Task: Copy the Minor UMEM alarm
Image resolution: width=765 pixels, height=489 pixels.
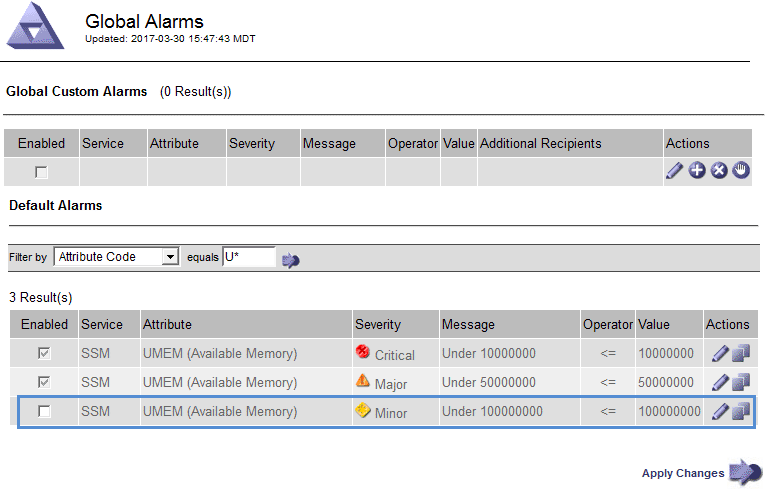Action: point(740,411)
